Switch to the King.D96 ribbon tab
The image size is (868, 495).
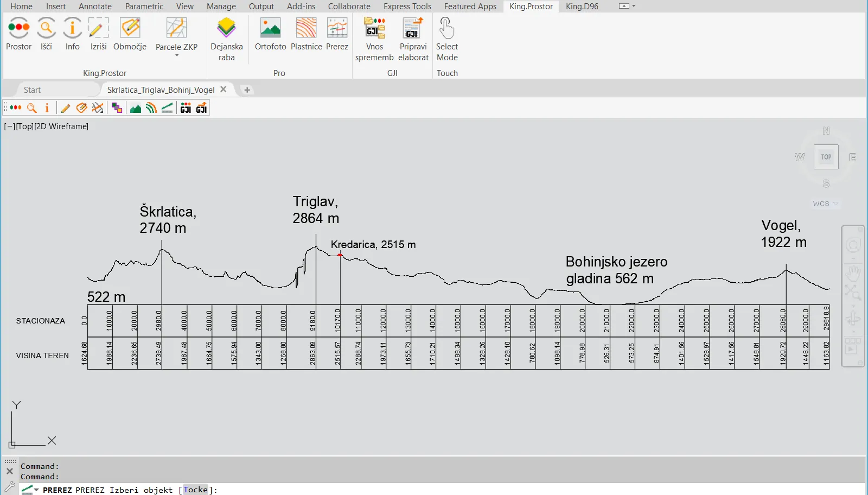click(x=582, y=7)
